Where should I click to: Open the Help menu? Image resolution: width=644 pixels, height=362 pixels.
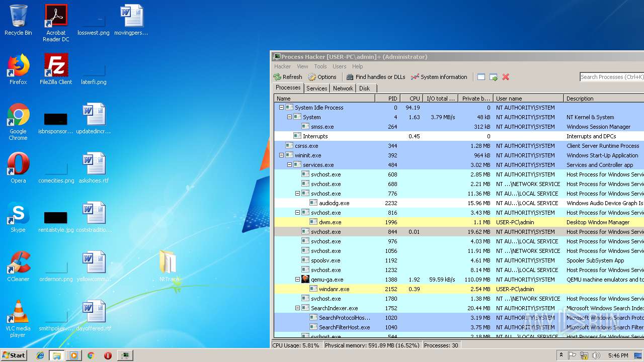point(357,66)
